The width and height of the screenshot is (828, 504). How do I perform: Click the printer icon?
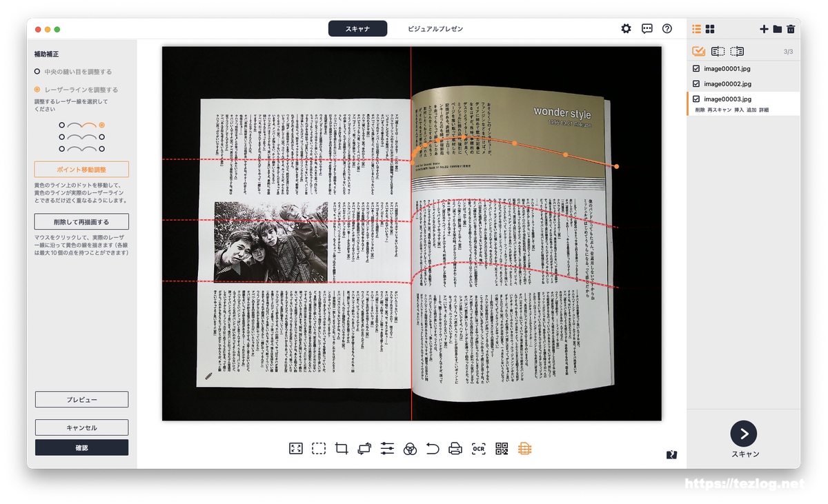(455, 449)
